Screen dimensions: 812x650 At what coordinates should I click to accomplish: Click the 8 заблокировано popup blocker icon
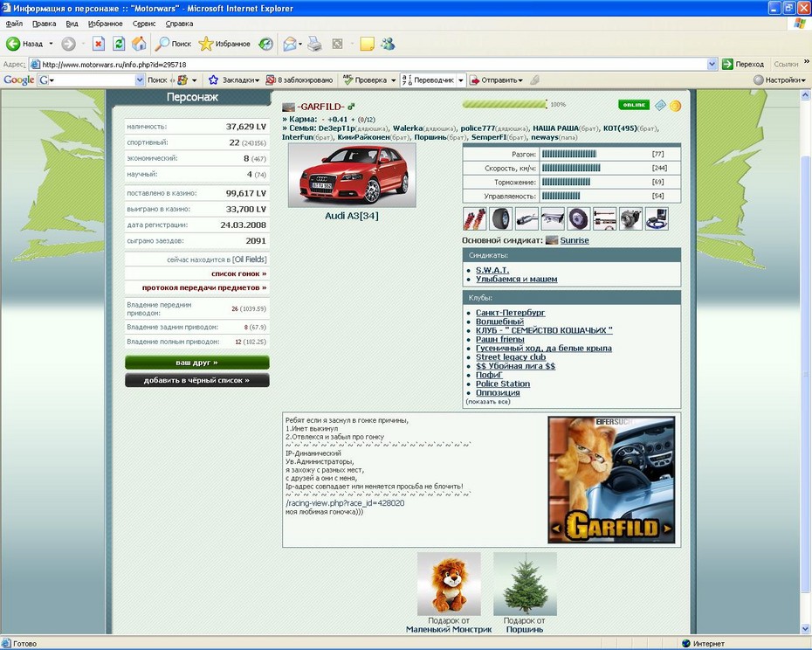point(271,80)
